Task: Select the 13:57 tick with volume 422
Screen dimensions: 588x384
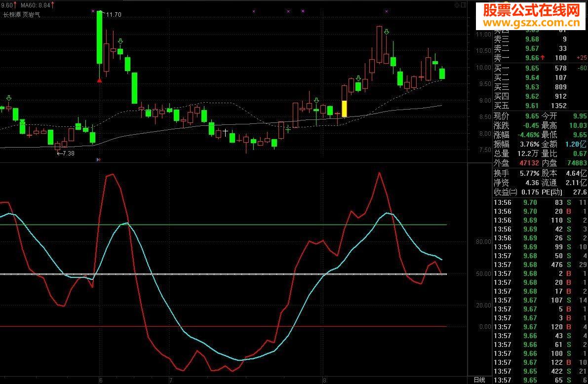Action: (540, 371)
